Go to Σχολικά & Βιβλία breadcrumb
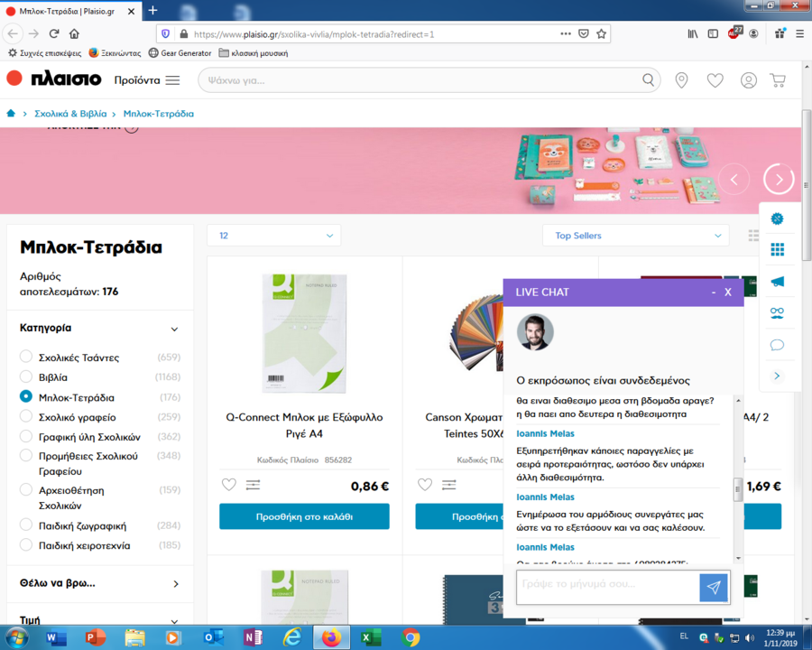Image resolution: width=812 pixels, height=650 pixels. point(70,114)
